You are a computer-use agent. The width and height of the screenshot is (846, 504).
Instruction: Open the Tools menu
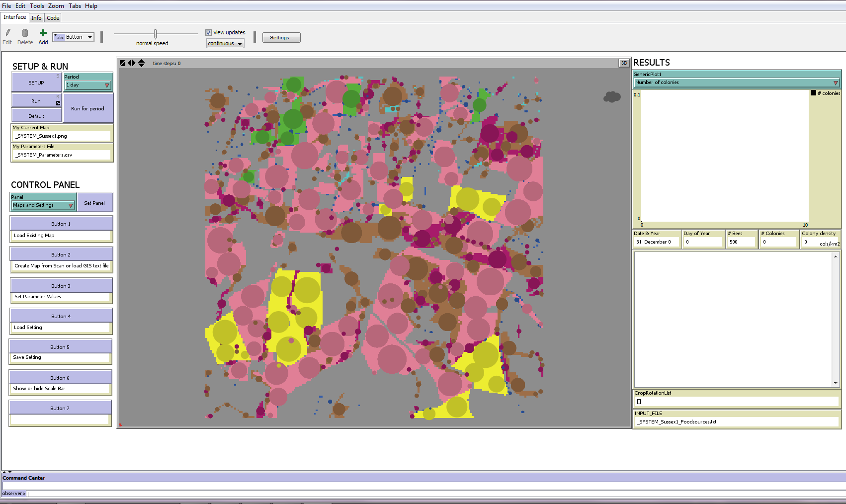37,6
